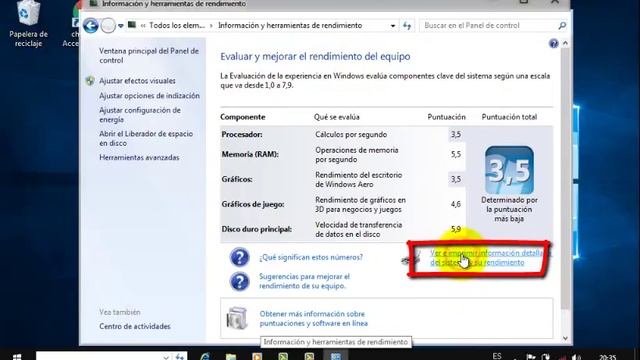640x360 pixels.
Task: Select the 'Disco duro principal:' row label
Action: (257, 229)
